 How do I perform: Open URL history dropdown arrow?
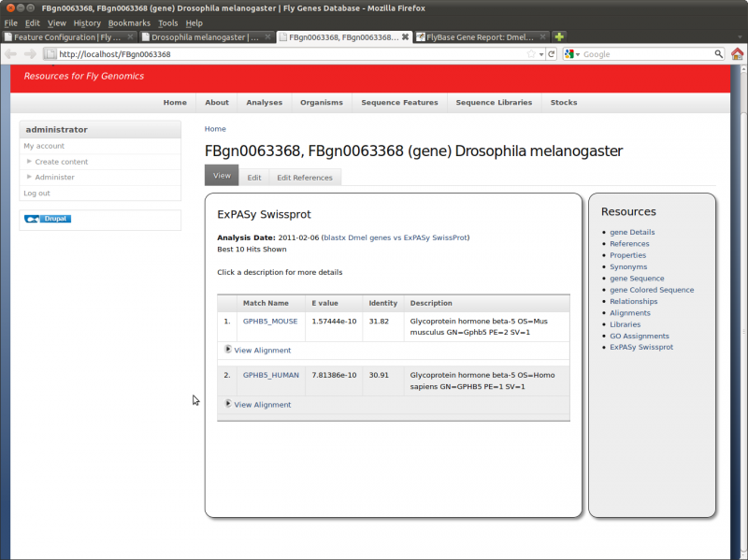[x=541, y=54]
